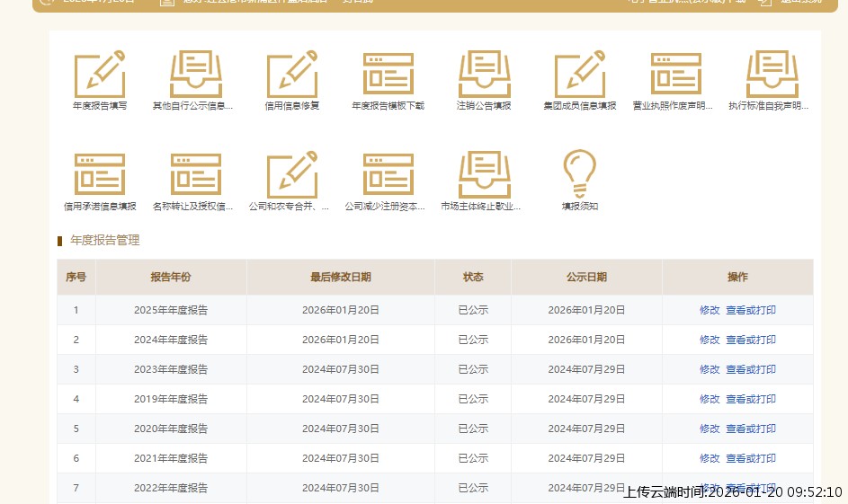848x504 pixels.
Task: Open 注销公告填报 icon
Action: point(484,75)
